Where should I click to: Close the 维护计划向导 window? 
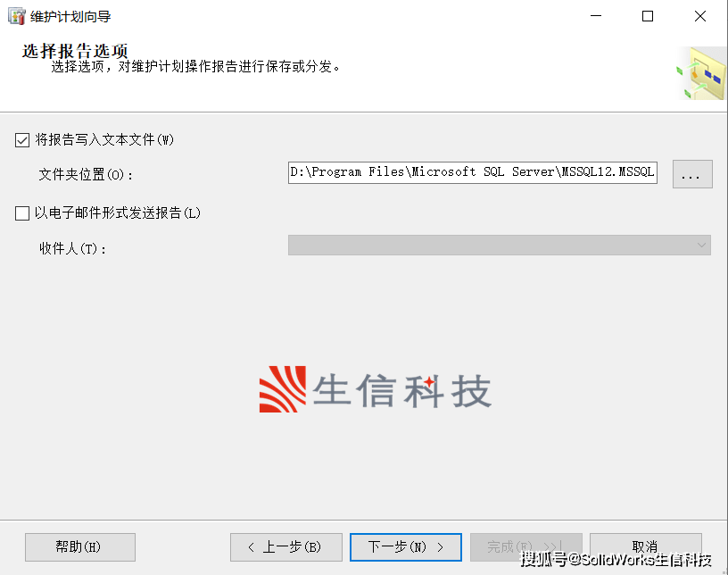(x=700, y=16)
